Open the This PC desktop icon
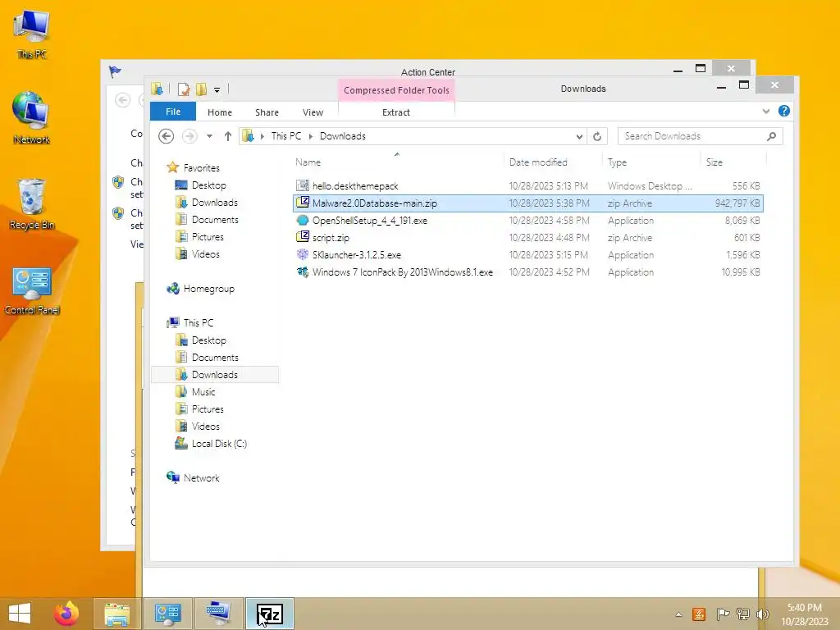 32,33
